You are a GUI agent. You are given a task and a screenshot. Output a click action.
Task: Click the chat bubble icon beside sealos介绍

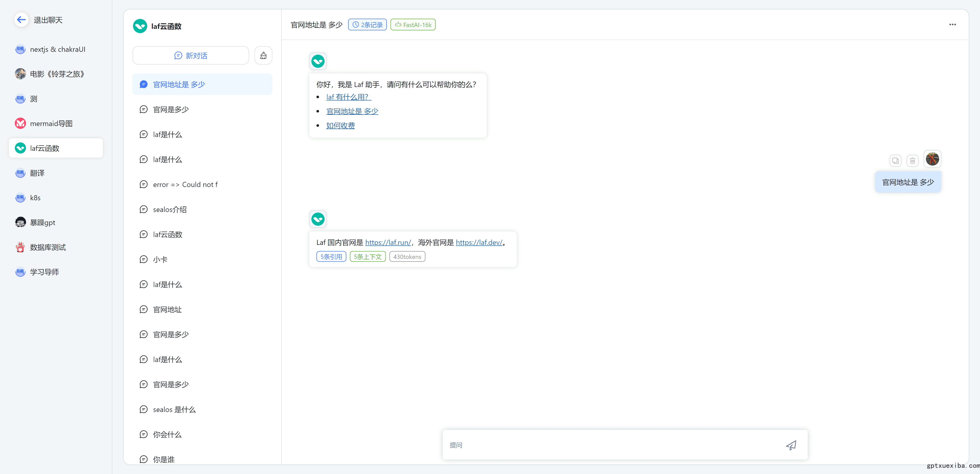coord(143,209)
